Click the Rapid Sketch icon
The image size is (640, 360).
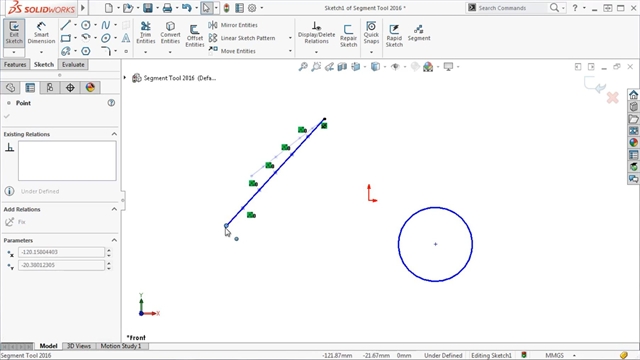point(394,36)
